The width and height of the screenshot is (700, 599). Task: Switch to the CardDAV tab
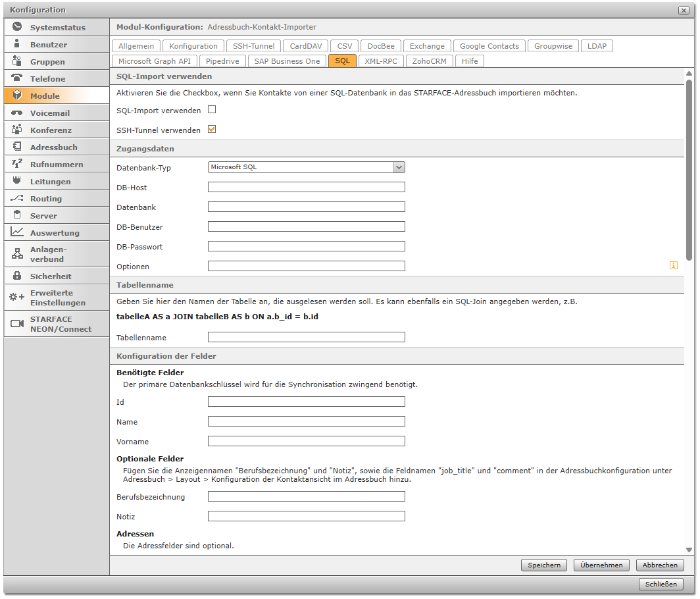point(306,46)
